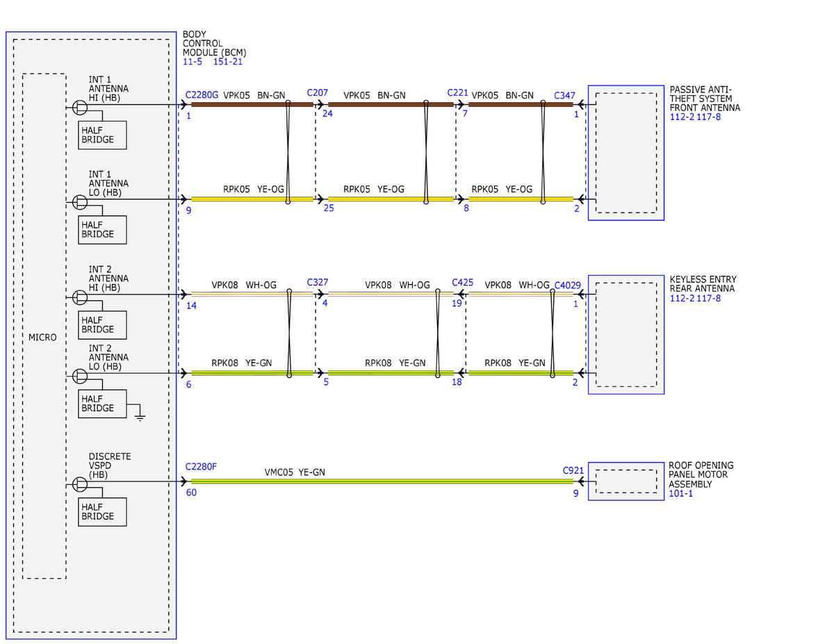Select the VMC05 YE-GN wire

click(382, 481)
